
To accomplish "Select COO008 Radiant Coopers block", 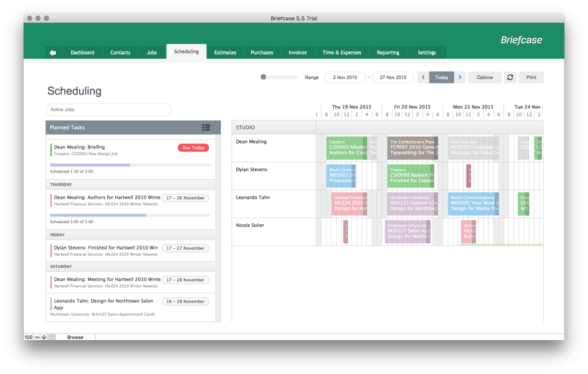I will [x=410, y=176].
